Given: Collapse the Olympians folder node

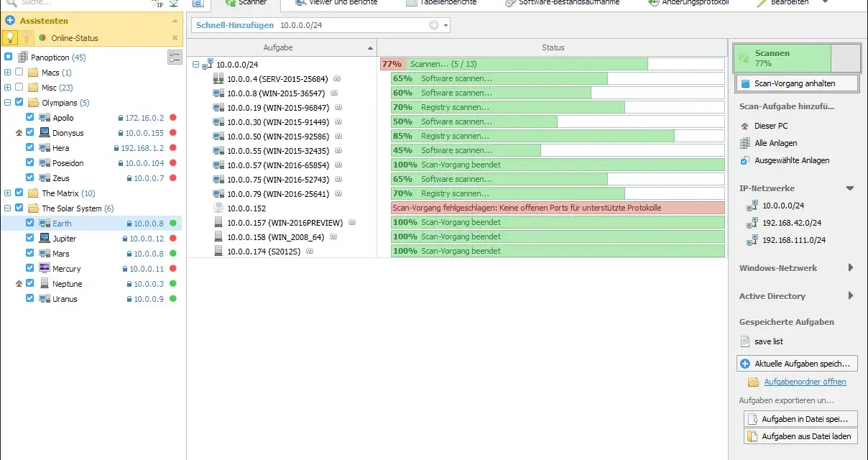Looking at the screenshot, I should tap(8, 103).
